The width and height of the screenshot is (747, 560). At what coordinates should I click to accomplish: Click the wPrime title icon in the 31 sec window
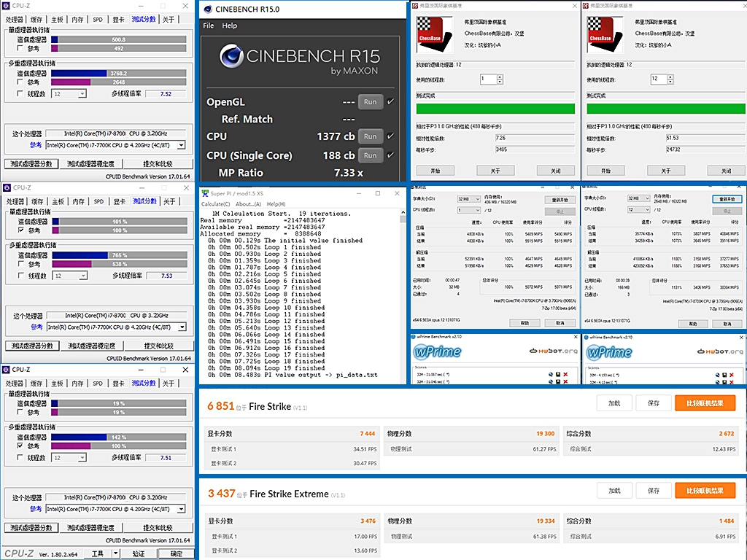click(x=414, y=337)
